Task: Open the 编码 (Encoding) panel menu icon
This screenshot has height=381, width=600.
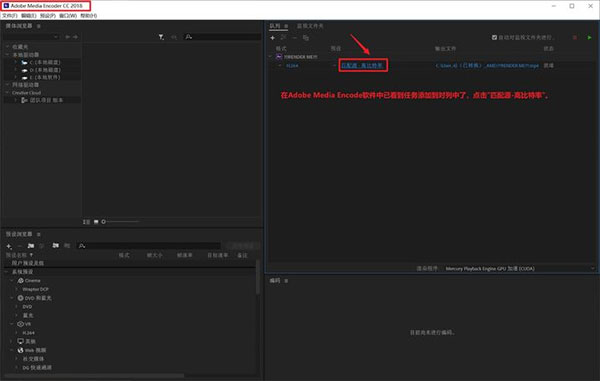Action: pos(286,281)
